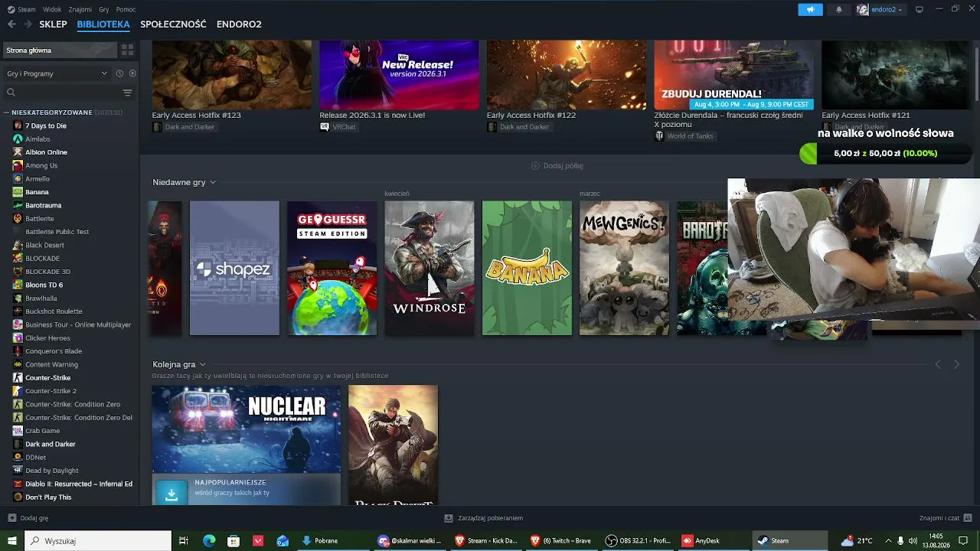Click the Banana game icon in sidebar
The width and height of the screenshot is (980, 551).
click(18, 192)
